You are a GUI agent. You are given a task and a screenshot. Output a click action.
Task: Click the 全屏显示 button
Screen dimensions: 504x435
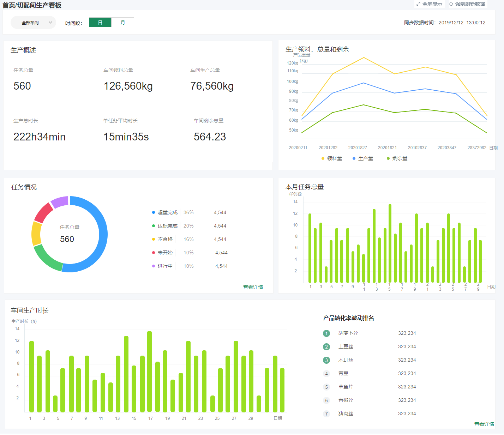(429, 4)
